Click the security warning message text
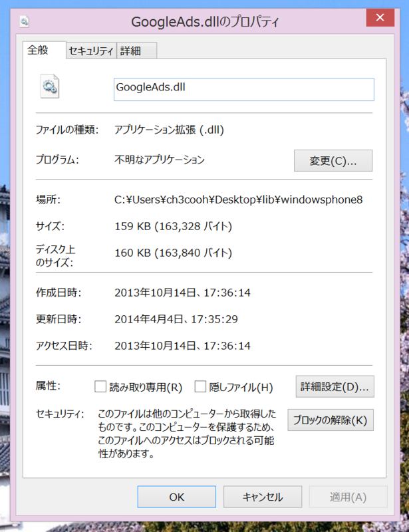 tap(187, 434)
